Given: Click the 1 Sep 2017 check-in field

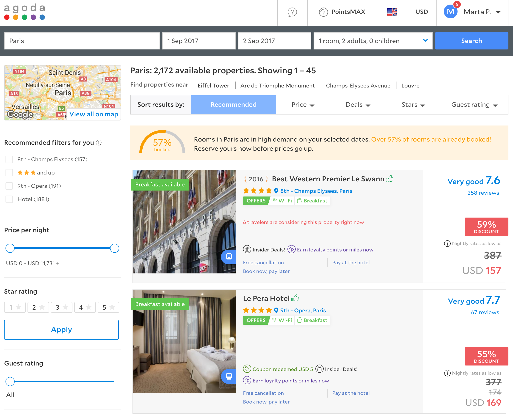Looking at the screenshot, I should [x=199, y=41].
